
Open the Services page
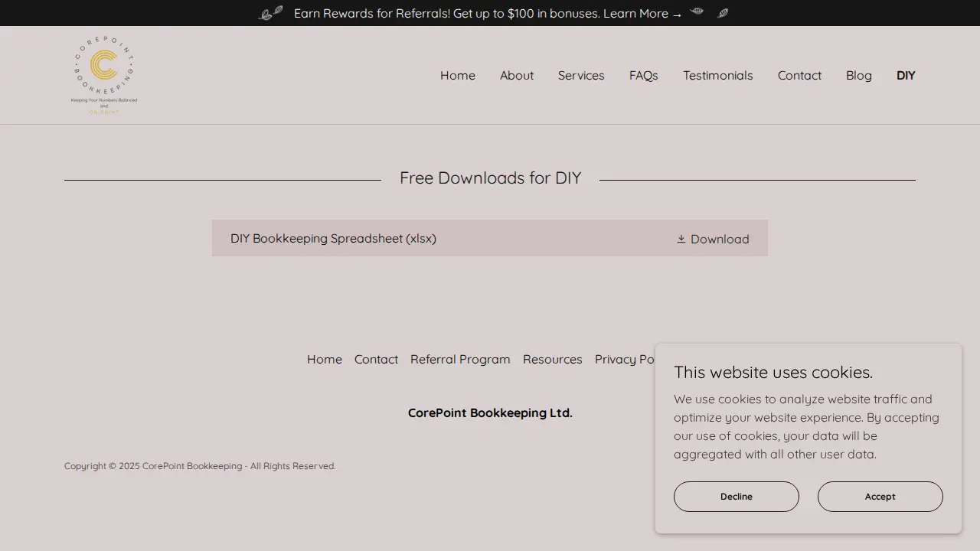coord(581,75)
